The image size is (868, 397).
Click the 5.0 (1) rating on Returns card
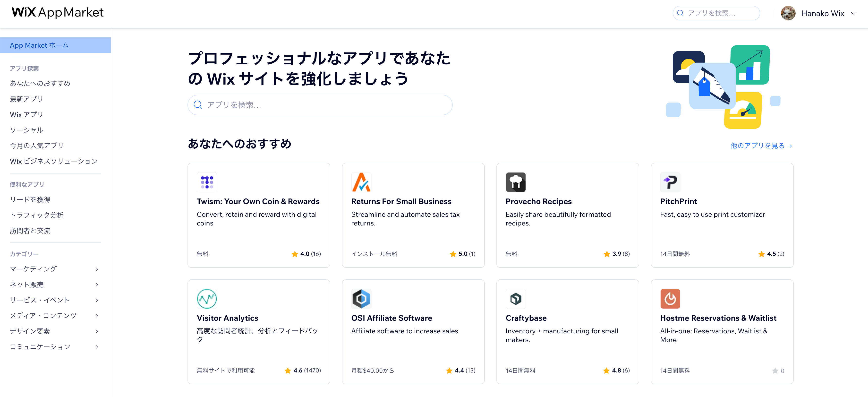[463, 254]
